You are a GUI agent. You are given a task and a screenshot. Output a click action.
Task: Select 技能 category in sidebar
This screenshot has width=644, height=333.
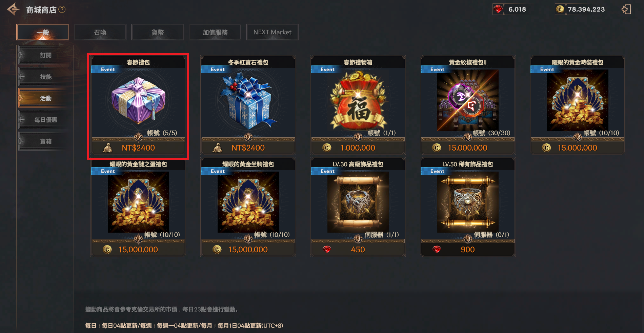46,77
